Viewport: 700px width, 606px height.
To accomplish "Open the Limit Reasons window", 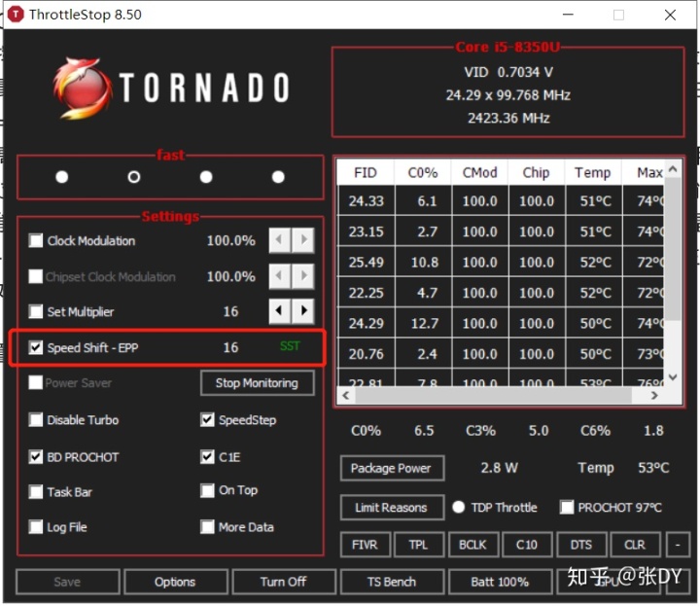I will [x=392, y=508].
